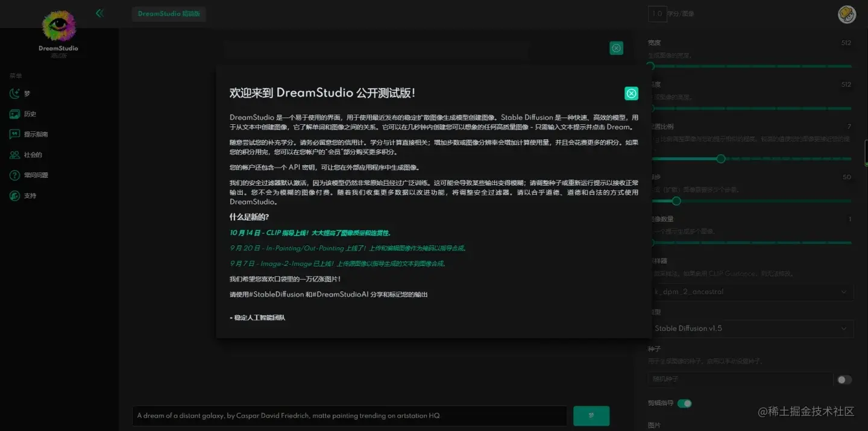The image size is (868, 431).
Task: Click the #StableDiffusion hashtag line in the dialog
Action: [329, 295]
